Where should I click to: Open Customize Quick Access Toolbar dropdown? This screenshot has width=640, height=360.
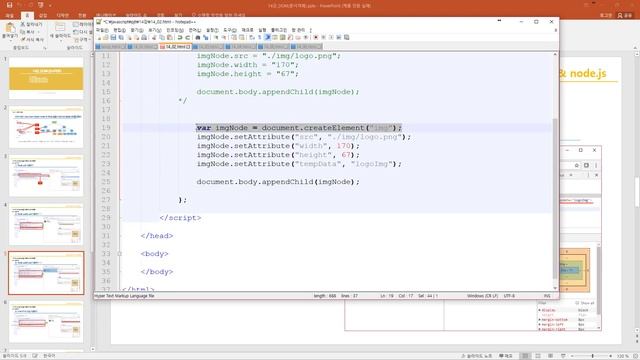(50, 6)
